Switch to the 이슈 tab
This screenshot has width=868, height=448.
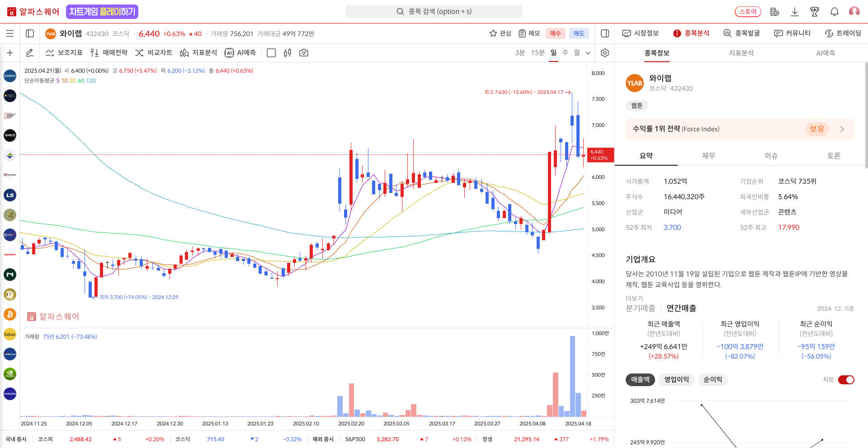(x=771, y=156)
